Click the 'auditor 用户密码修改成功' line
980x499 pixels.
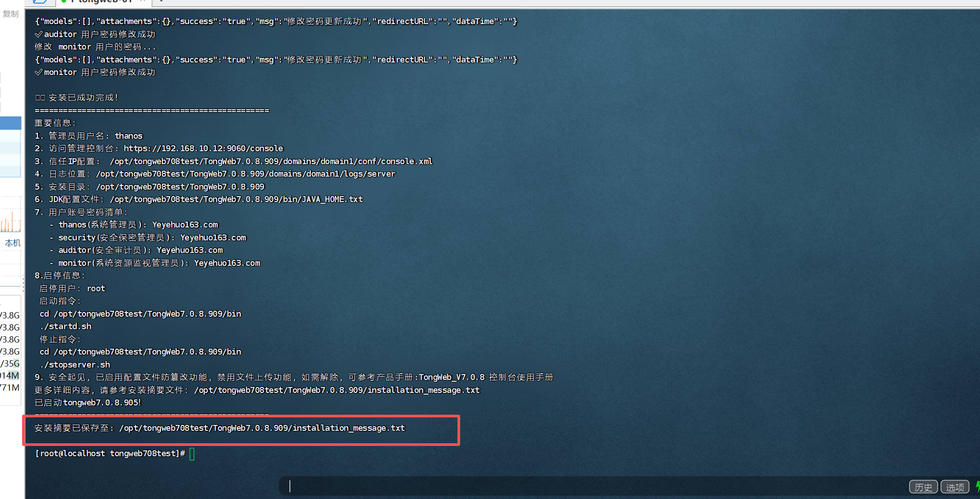95,34
